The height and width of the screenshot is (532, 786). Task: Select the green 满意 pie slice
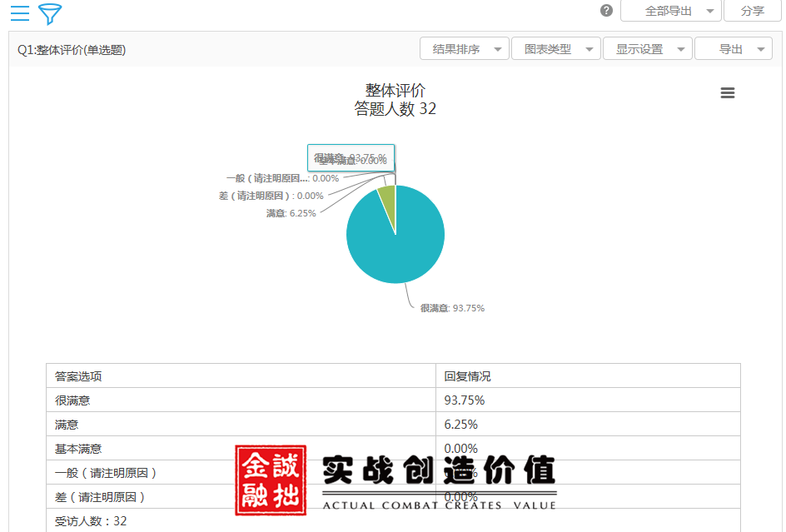point(387,195)
